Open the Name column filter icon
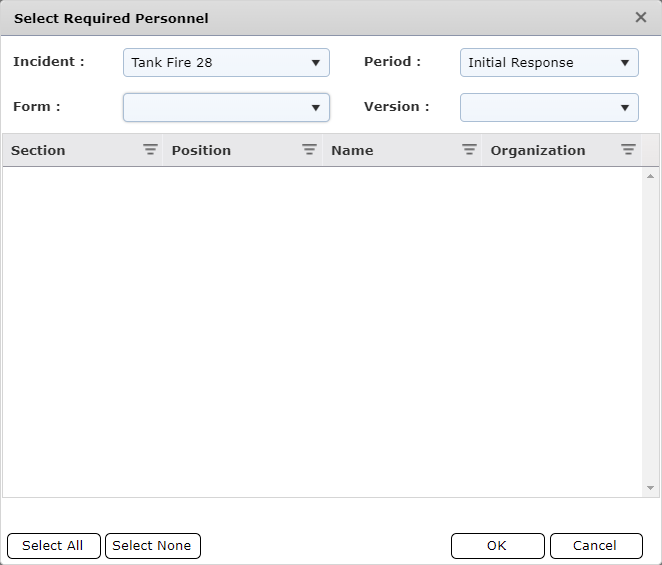This screenshot has height=565, width=662. click(x=469, y=149)
